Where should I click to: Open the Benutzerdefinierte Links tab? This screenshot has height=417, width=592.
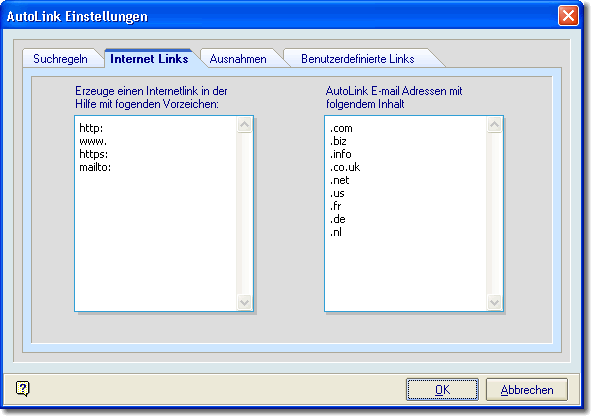pyautogui.click(x=358, y=59)
